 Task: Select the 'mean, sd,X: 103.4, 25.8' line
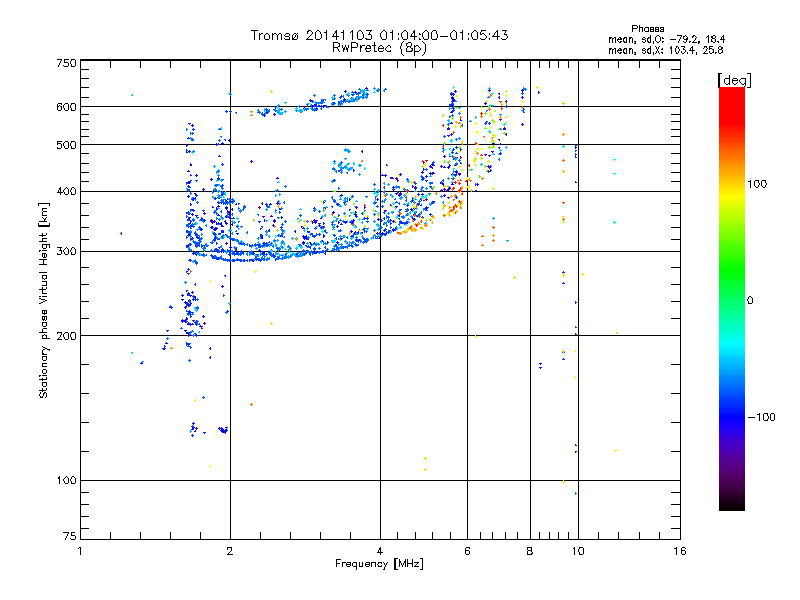pyautogui.click(x=666, y=50)
